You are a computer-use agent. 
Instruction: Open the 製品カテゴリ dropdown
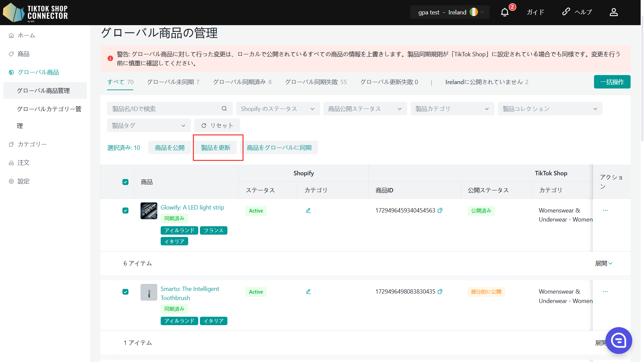[x=452, y=109]
